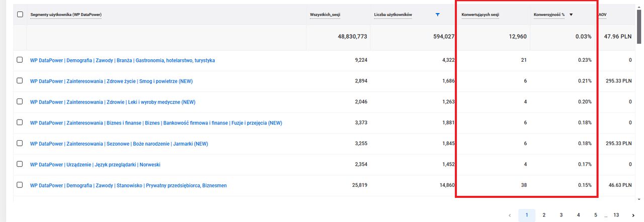Check the Smog i powietrze row checkbox

(x=20, y=80)
